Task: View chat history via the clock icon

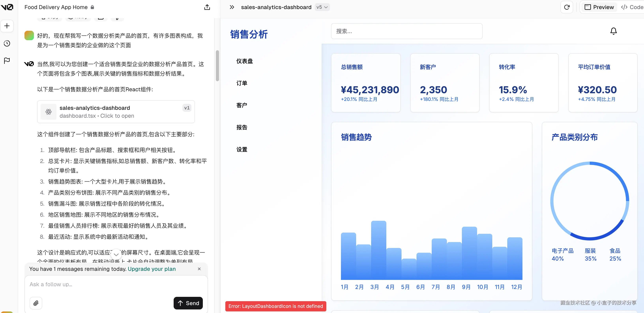Action: coord(7,43)
